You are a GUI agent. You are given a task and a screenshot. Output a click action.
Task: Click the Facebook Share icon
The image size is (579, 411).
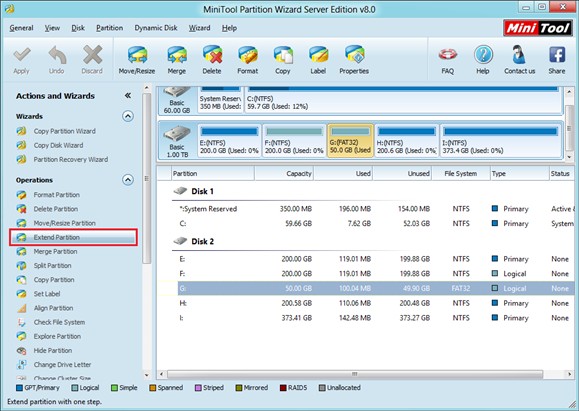(557, 55)
